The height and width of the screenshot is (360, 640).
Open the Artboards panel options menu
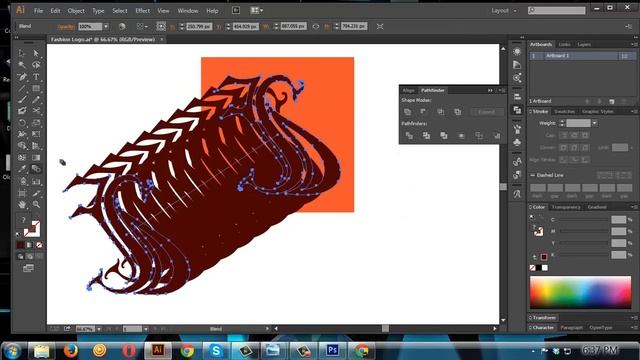pyautogui.click(x=634, y=44)
